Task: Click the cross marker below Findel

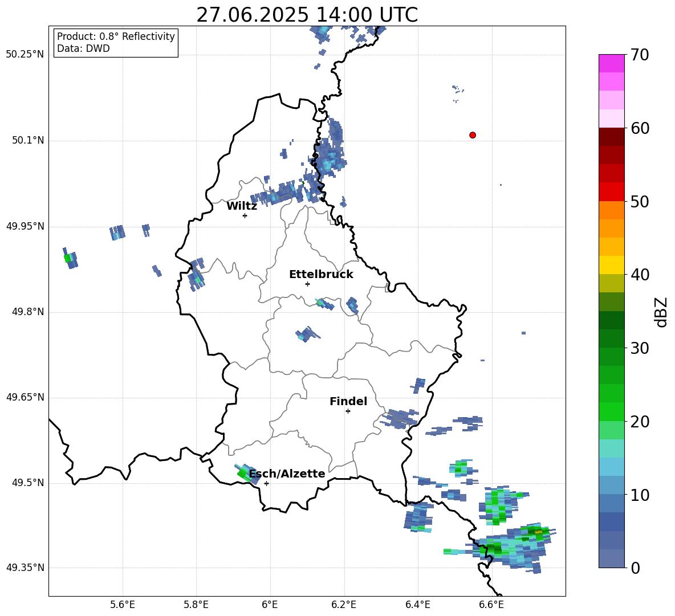Action: pos(348,411)
